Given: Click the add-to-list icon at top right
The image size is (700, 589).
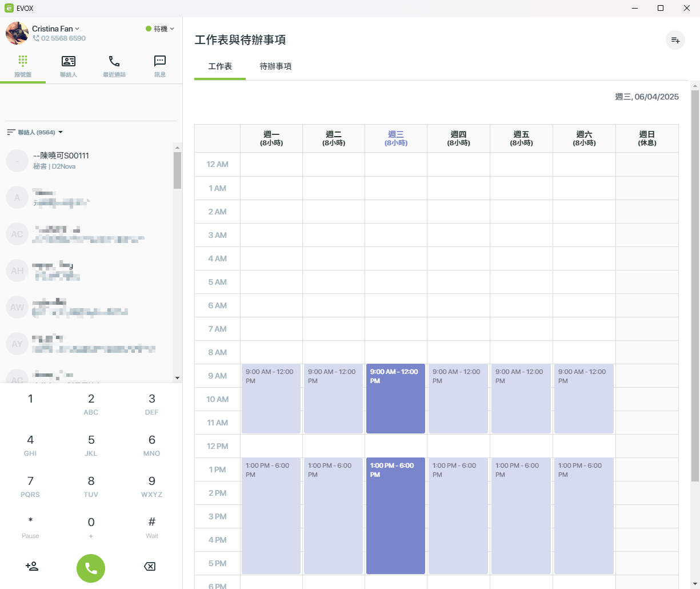Looking at the screenshot, I should (x=675, y=40).
